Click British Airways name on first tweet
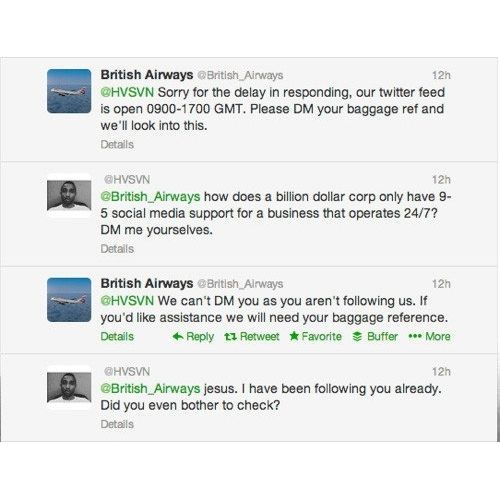500x500 pixels. (x=147, y=75)
